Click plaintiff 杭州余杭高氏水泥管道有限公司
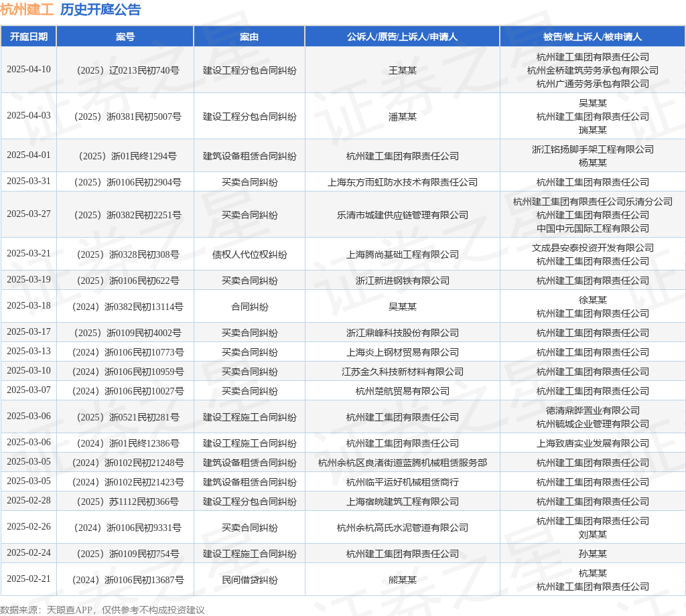Viewport: 686px width, 616px height. point(403,528)
